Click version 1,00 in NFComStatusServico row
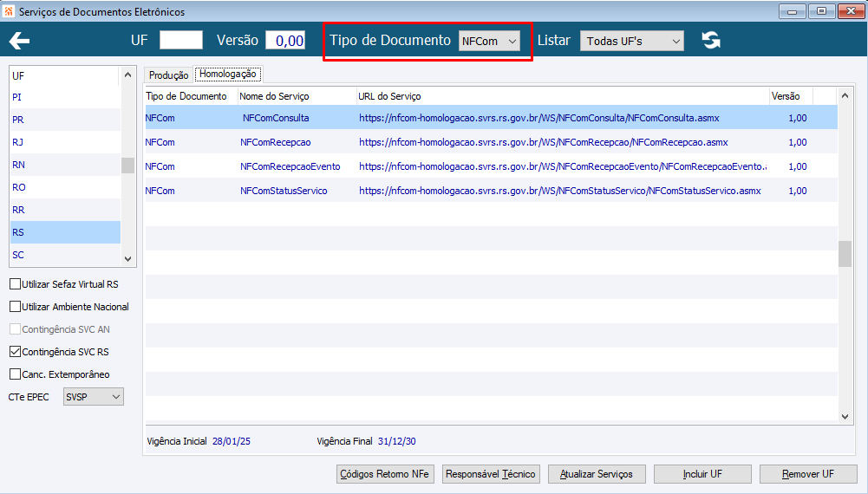Screen dimensions: 868x494 (x=797, y=191)
